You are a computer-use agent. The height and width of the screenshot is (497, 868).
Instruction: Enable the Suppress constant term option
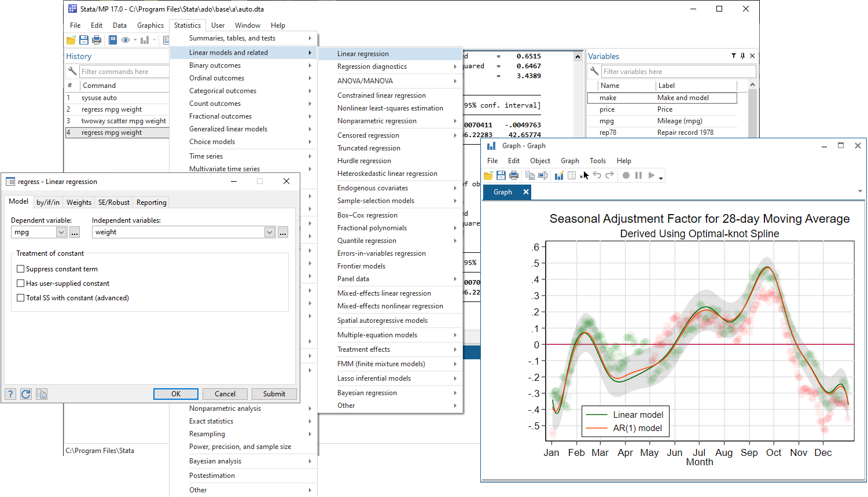(x=20, y=268)
